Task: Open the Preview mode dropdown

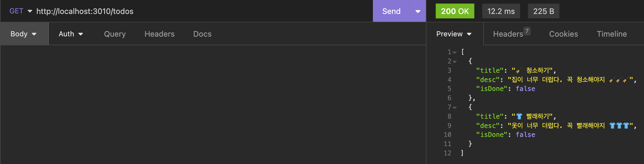Action: 454,34
